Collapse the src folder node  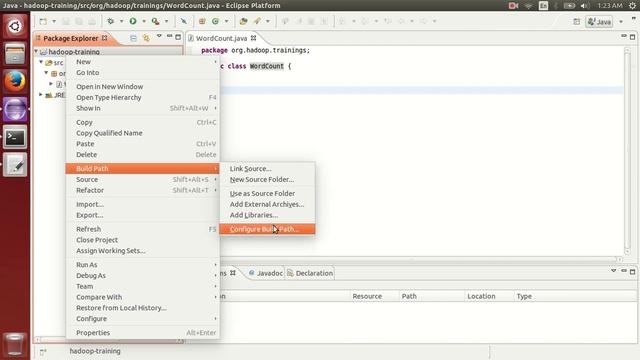click(x=41, y=62)
